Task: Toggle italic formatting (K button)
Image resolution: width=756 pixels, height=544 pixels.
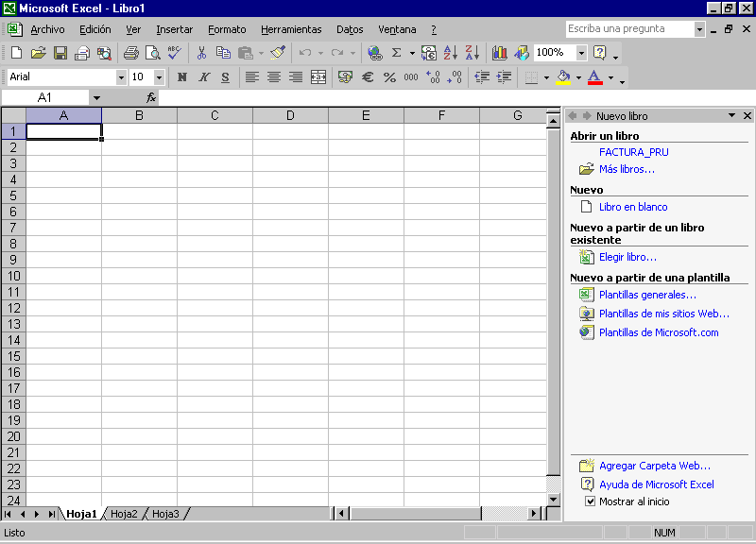Action: (203, 77)
